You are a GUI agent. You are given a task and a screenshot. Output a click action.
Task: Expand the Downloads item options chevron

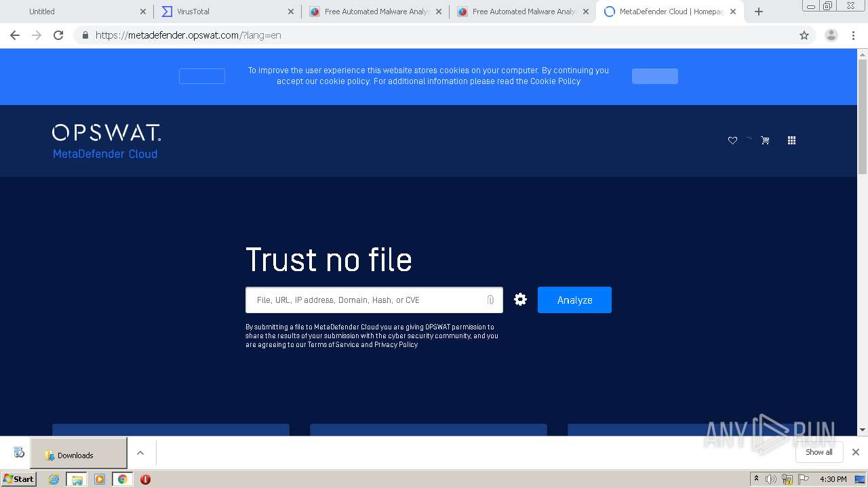pyautogui.click(x=140, y=453)
